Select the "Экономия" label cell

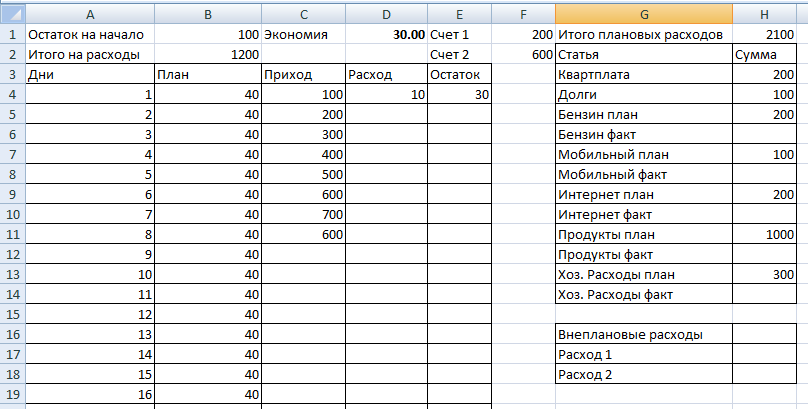coord(303,34)
